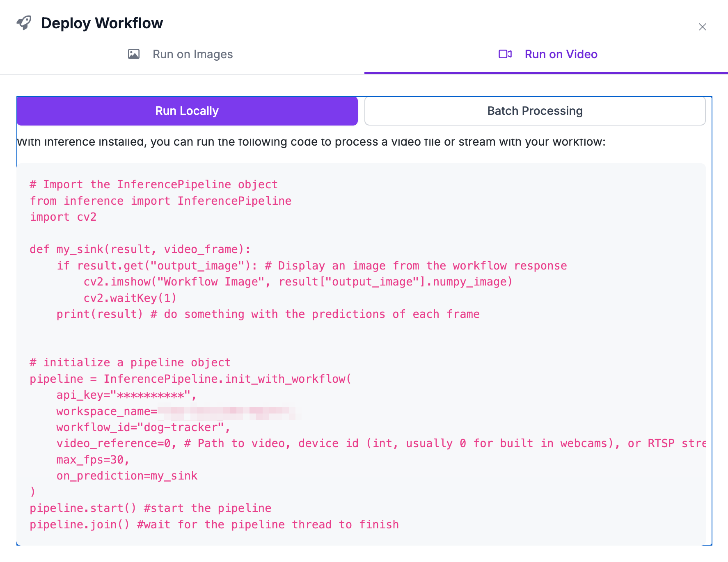Click the '# initialize a pipeline object' comment
The image size is (728, 562).
130,363
